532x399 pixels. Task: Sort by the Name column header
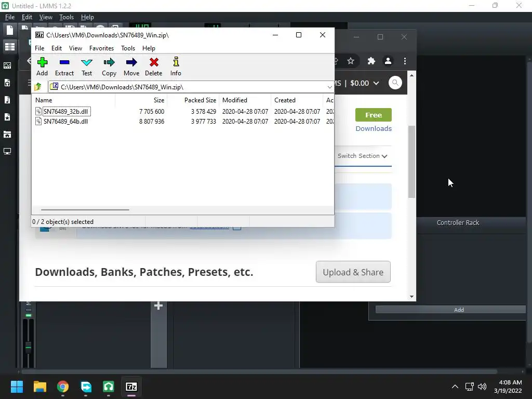(x=74, y=100)
